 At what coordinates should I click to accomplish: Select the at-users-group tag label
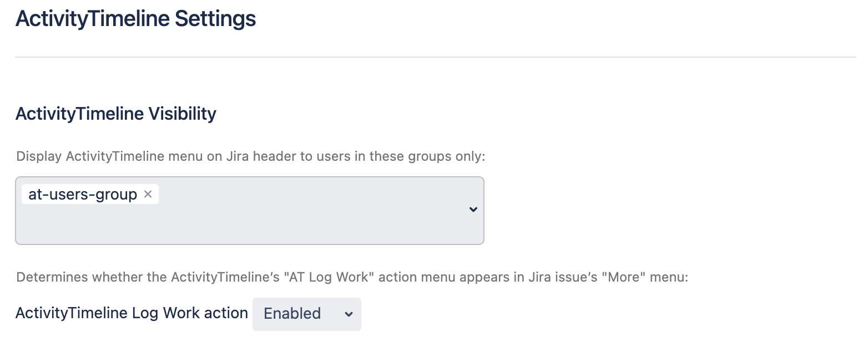click(x=83, y=195)
